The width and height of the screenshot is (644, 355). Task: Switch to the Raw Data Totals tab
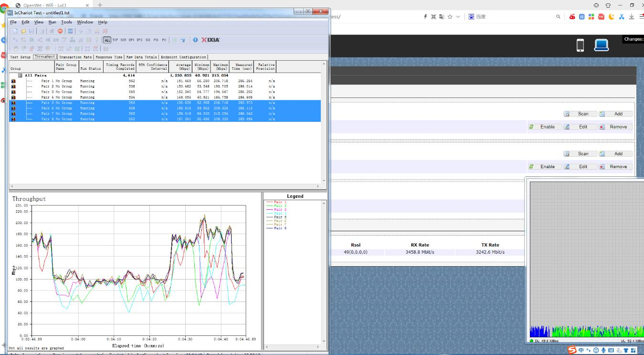[141, 57]
